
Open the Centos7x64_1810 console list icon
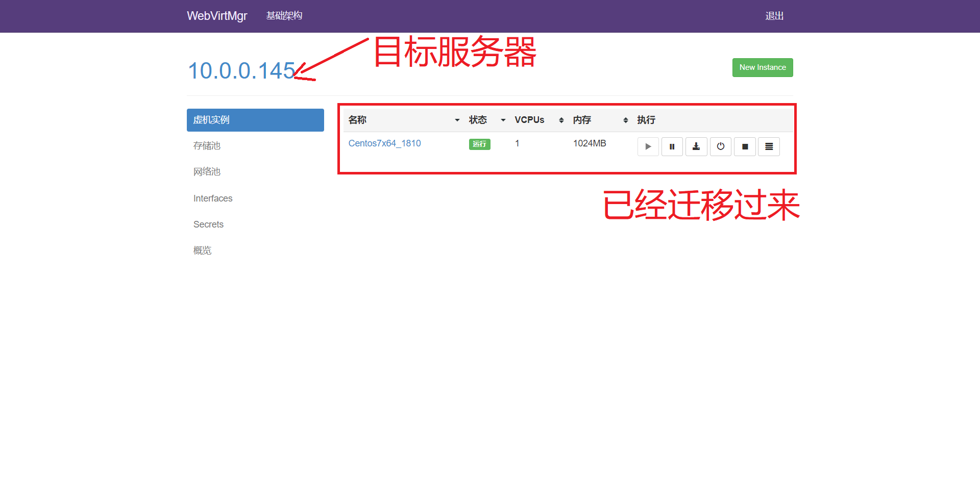click(x=769, y=146)
